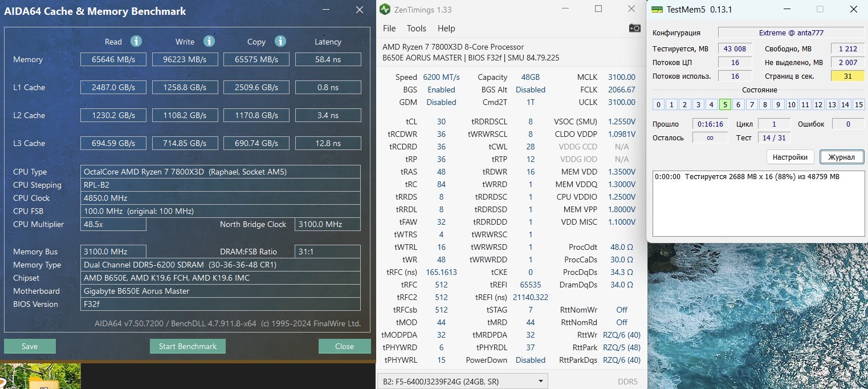Click the DRAM:FSB Ratio field 31:1
This screenshot has width=868, height=389.
click(x=328, y=252)
